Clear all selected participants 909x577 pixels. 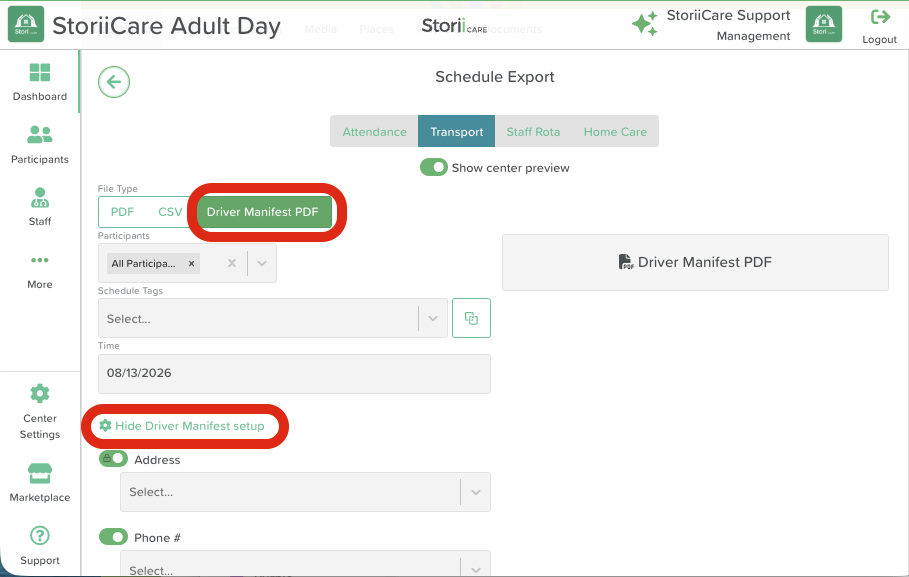232,263
